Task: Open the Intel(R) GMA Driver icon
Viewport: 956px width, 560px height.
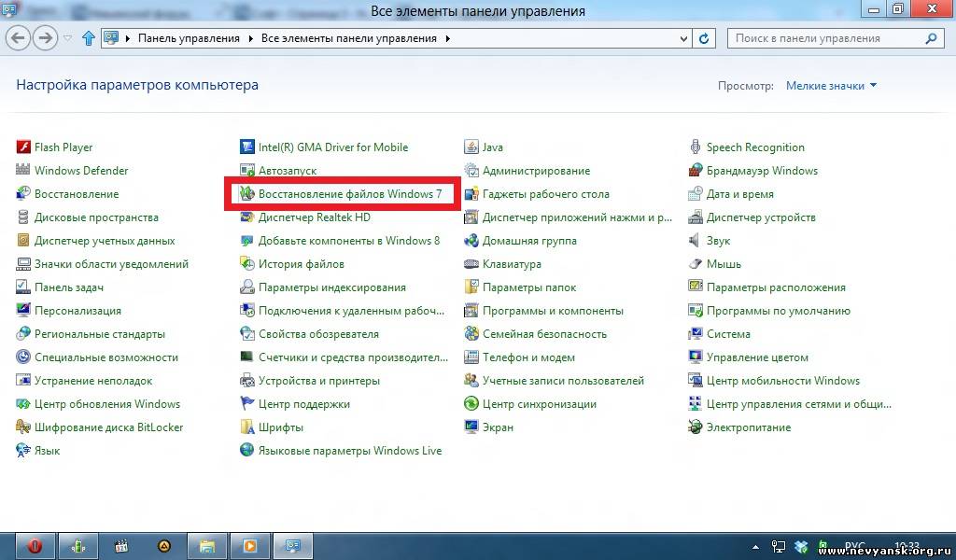Action: 246,147
